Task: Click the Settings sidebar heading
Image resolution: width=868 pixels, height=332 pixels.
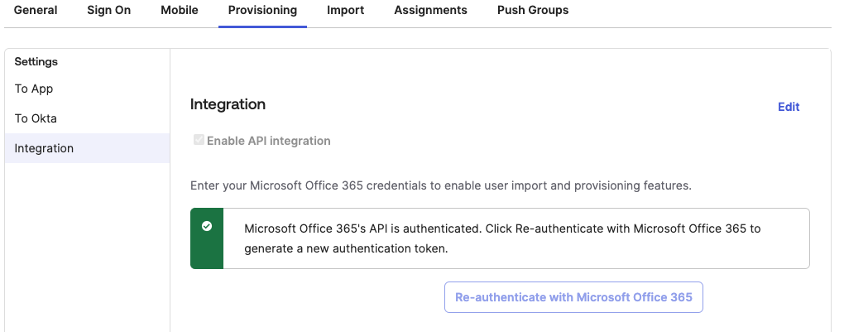Action: pos(36,61)
